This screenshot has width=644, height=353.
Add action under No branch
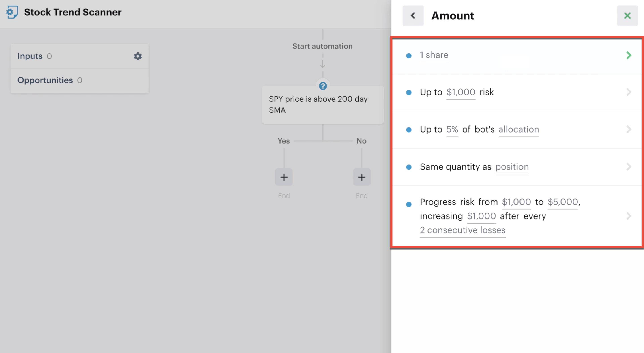(x=362, y=177)
